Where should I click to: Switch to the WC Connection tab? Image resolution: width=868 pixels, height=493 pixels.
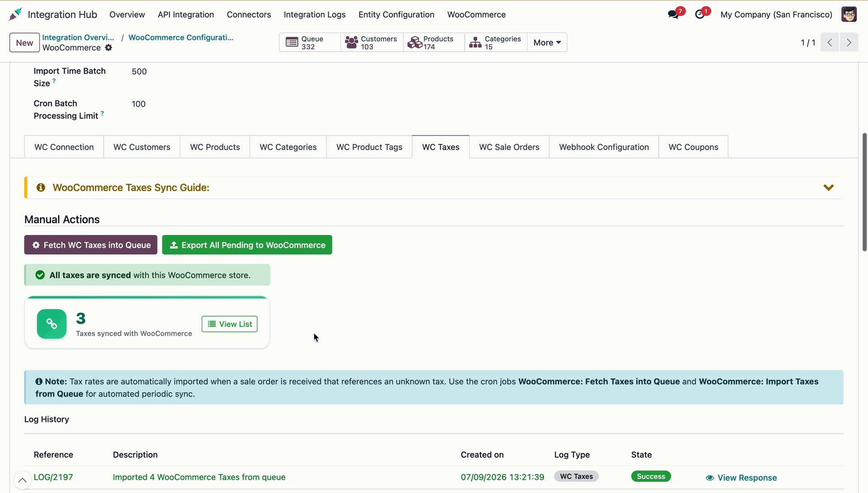click(64, 147)
